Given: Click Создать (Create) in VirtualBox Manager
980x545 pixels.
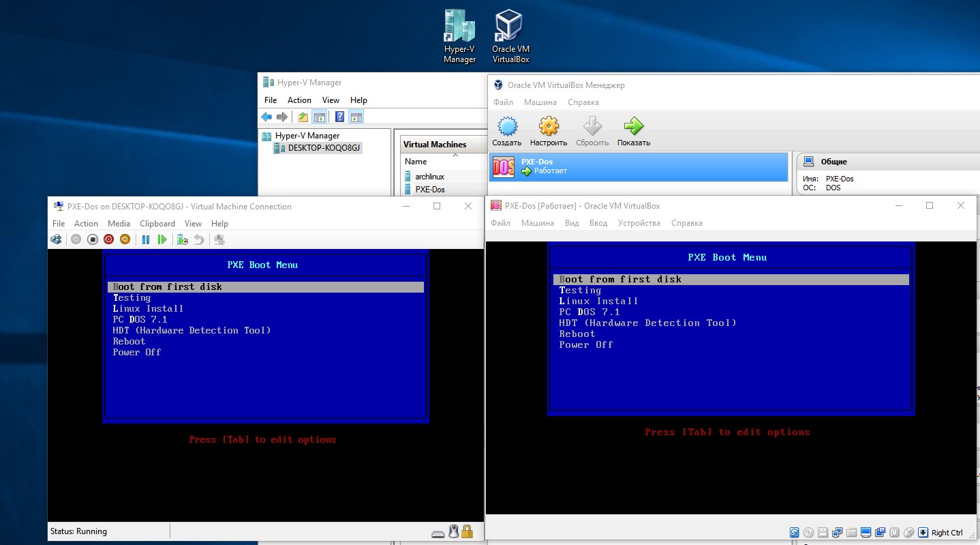Looking at the screenshot, I should [507, 132].
